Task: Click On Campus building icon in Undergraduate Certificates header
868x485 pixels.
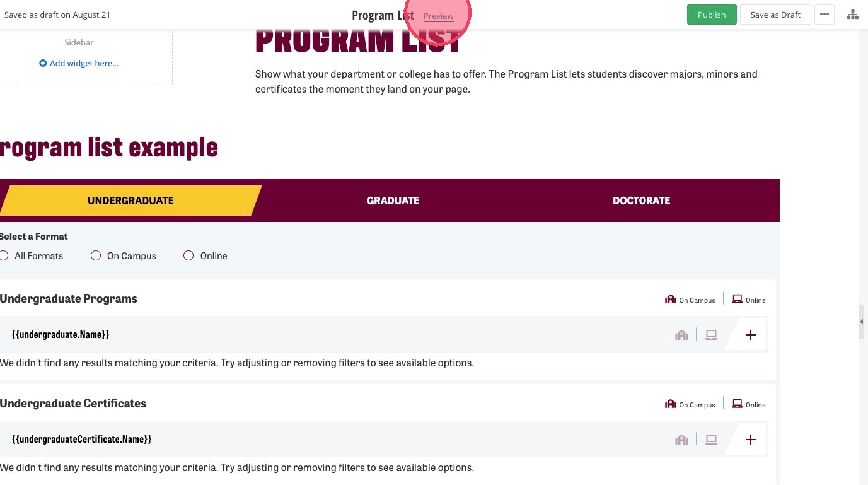Action: pyautogui.click(x=671, y=404)
